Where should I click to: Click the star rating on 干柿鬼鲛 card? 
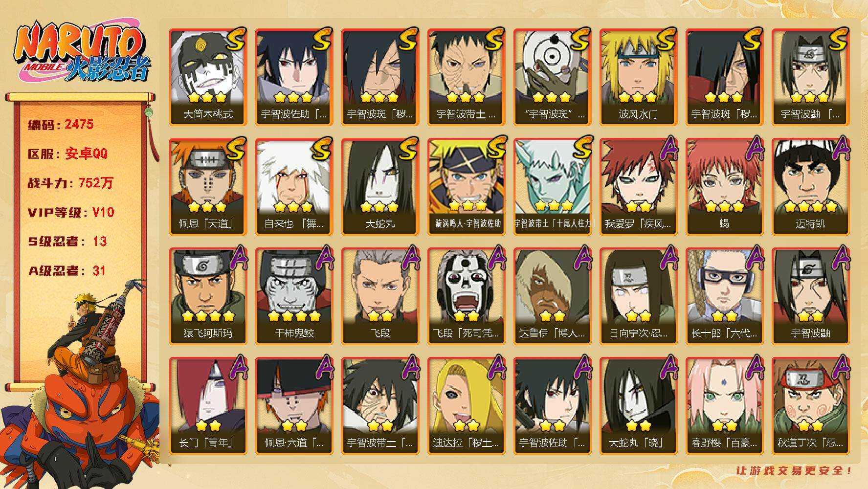(x=294, y=316)
